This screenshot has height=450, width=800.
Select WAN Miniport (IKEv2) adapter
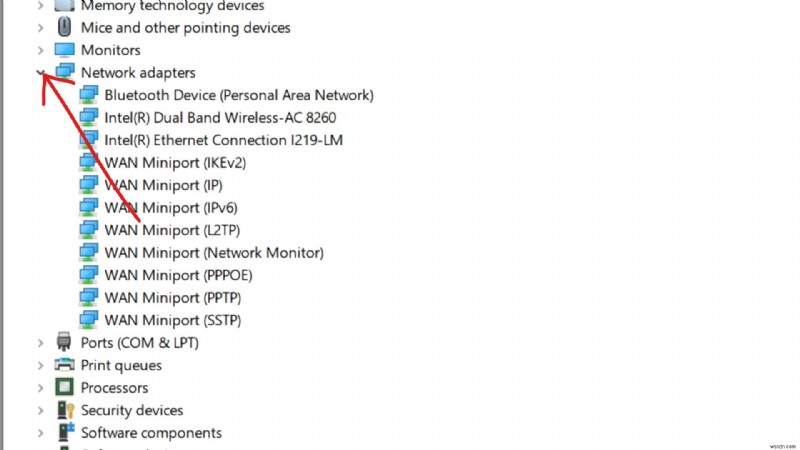click(x=175, y=162)
